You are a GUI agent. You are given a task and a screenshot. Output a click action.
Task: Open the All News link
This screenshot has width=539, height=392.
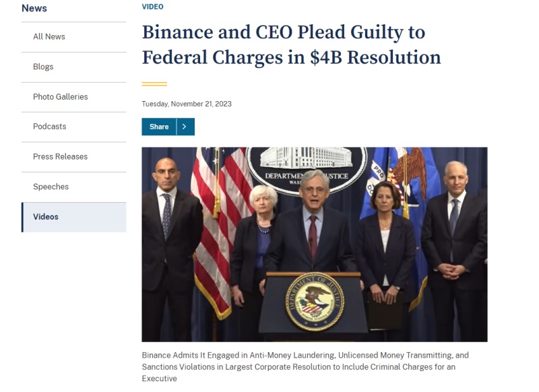49,36
